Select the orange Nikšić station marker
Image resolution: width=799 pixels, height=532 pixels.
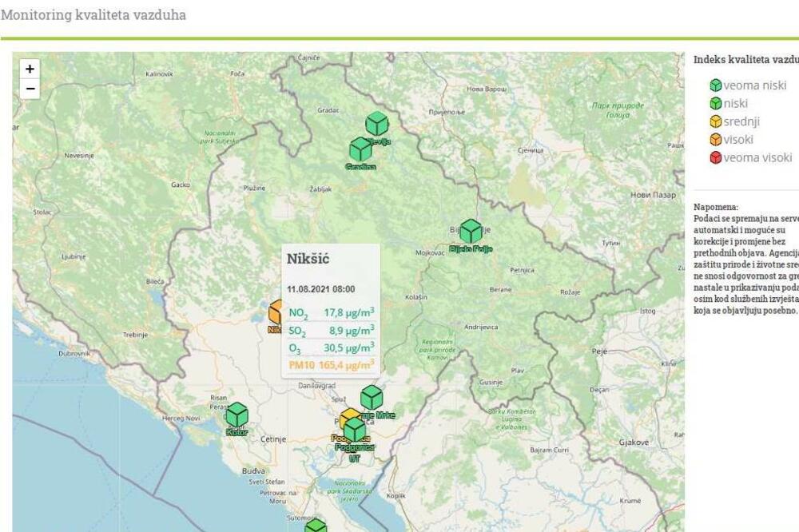coord(276,312)
